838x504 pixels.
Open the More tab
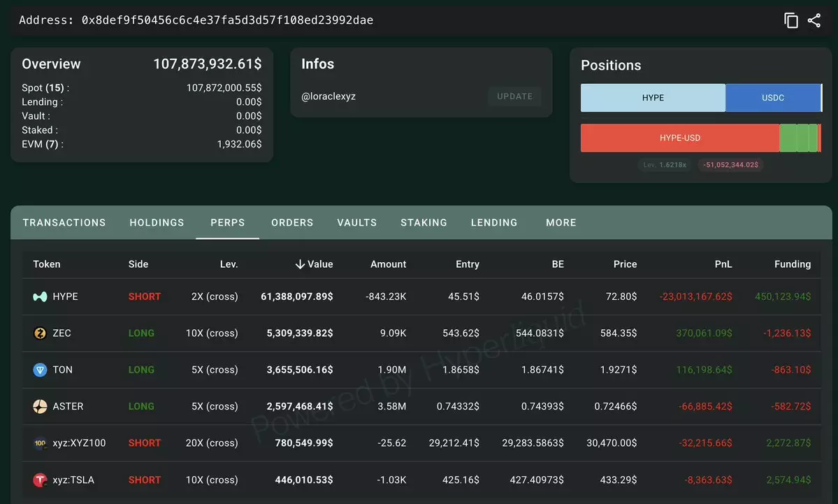pyautogui.click(x=561, y=222)
